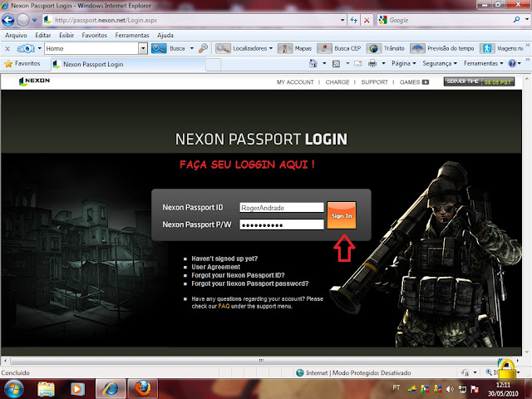Click the browser Forward arrow button

(23, 20)
